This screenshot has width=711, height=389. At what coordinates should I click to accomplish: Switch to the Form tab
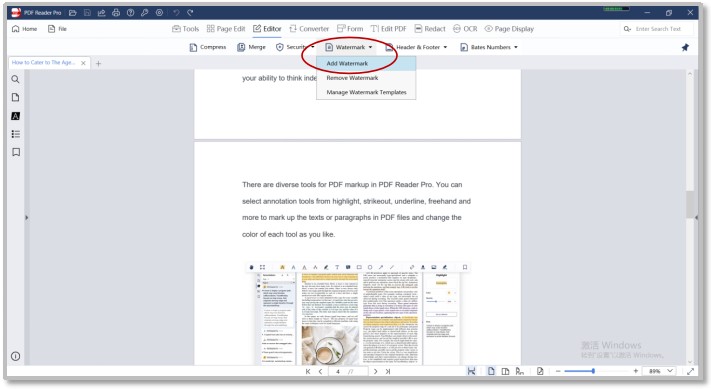pyautogui.click(x=350, y=29)
